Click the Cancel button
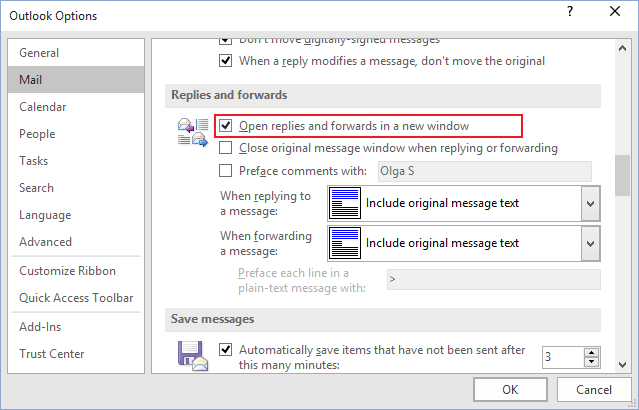Image resolution: width=639 pixels, height=410 pixels. pyautogui.click(x=593, y=390)
